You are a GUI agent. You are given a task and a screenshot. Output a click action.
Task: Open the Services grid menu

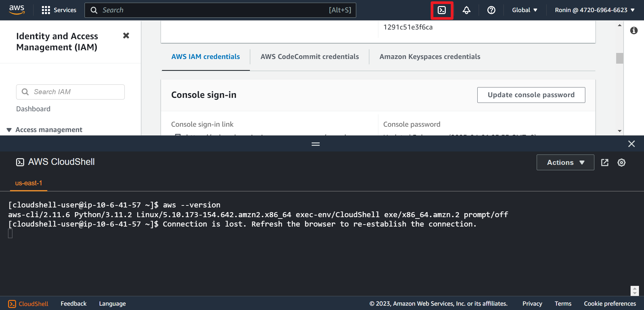tap(59, 10)
